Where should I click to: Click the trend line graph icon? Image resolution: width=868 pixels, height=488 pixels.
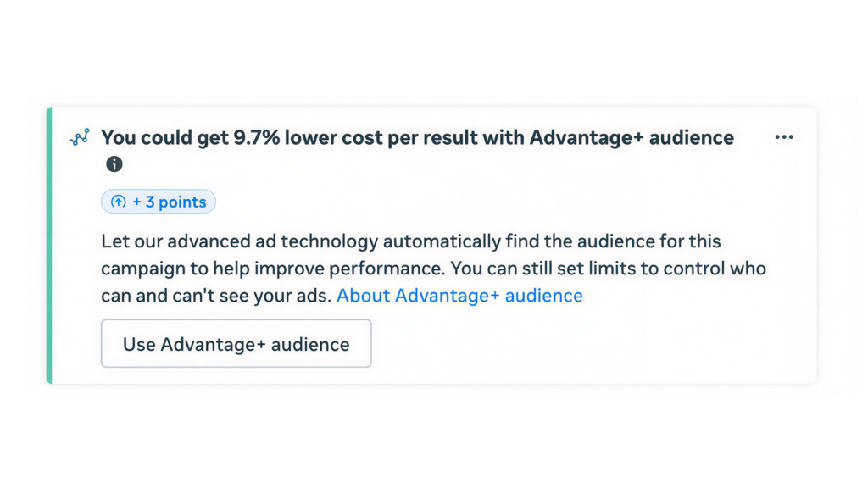pos(79,137)
